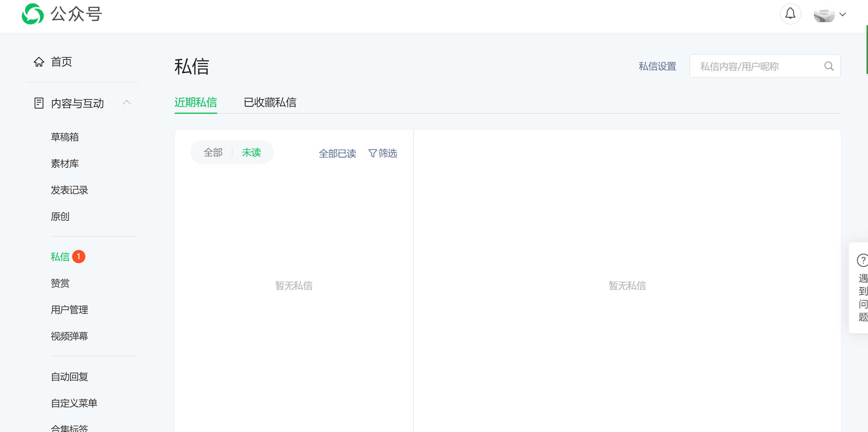Open the account avatar dropdown arrow
Viewport: 868px width, 432px height.
(x=842, y=14)
